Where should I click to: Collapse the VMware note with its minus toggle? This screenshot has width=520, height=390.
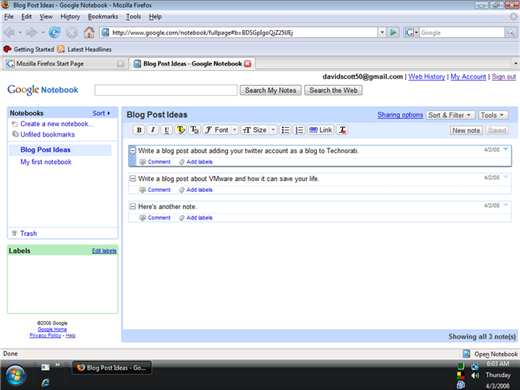point(133,179)
